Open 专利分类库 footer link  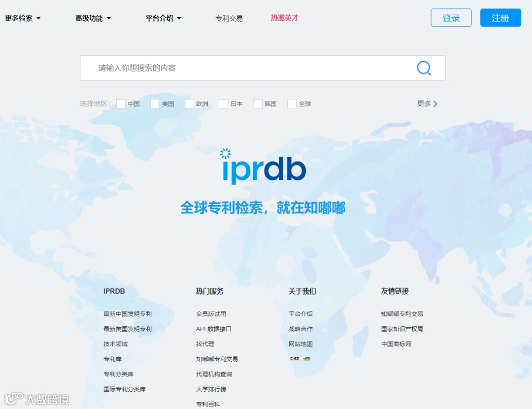(118, 374)
